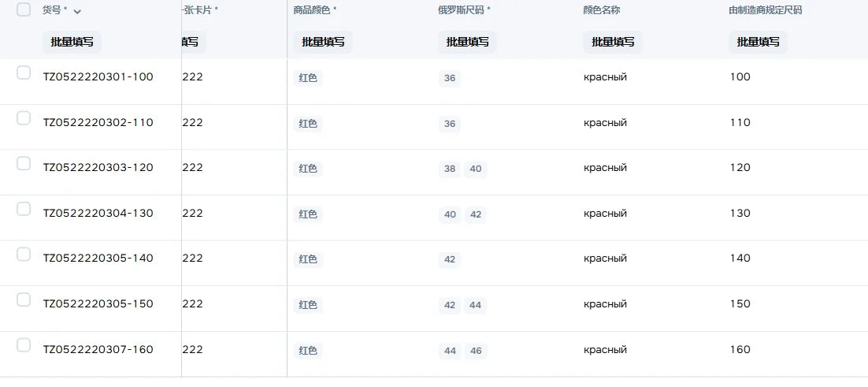Click 批量填写 under 货号 column
868x387 pixels.
click(x=72, y=42)
